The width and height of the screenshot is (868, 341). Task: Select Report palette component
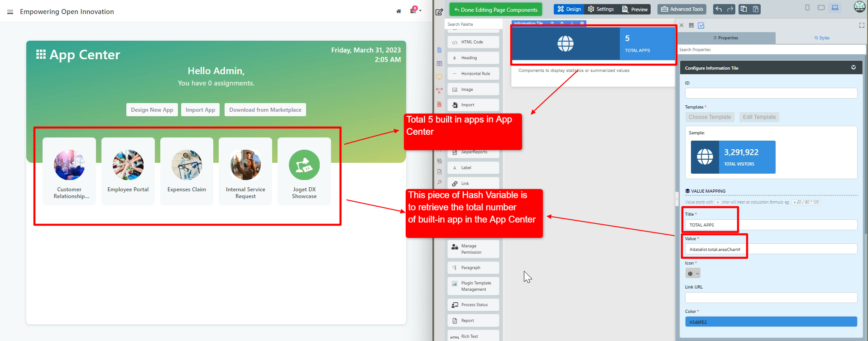(x=473, y=321)
